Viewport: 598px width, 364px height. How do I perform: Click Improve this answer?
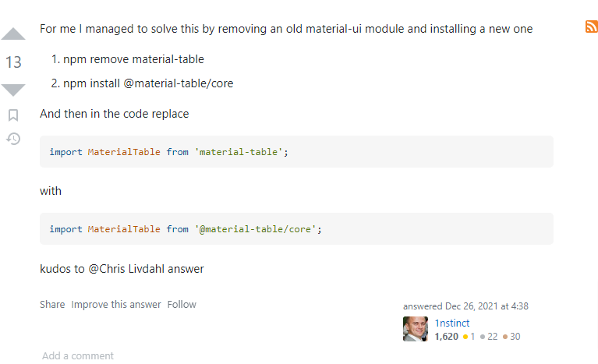[116, 305]
